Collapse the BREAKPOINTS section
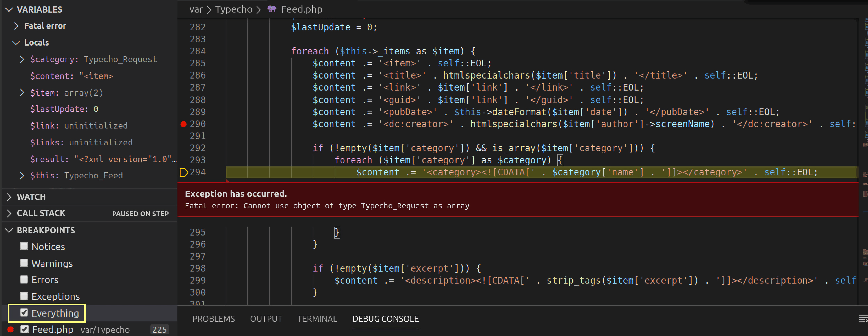Image resolution: width=868 pixels, height=336 pixels. [9, 230]
